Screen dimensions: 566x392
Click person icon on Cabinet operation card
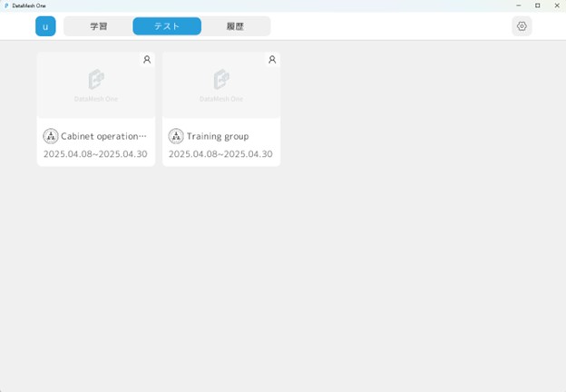tap(147, 60)
